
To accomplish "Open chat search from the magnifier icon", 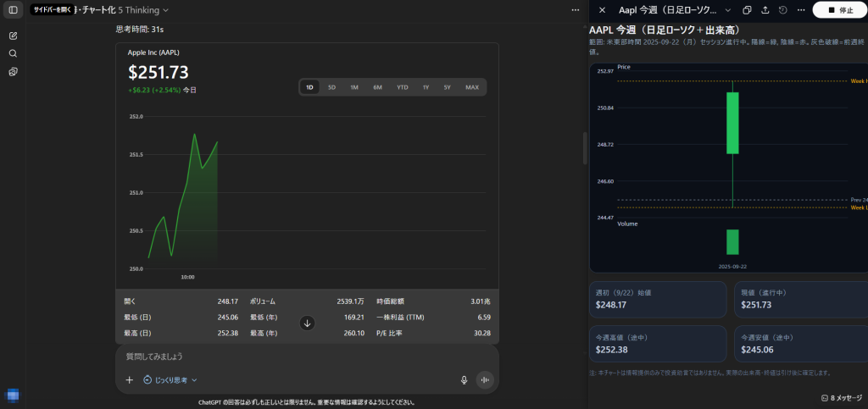I will pyautogui.click(x=13, y=53).
